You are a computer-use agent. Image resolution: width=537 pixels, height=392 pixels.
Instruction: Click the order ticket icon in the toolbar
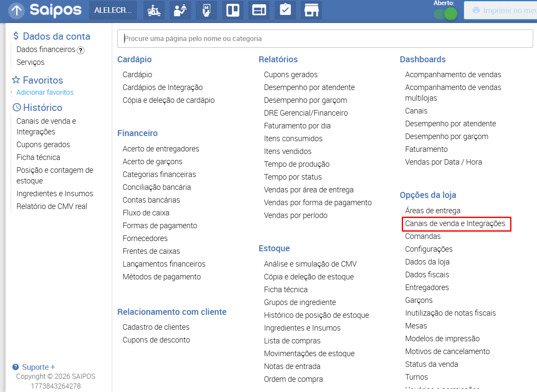click(x=206, y=10)
